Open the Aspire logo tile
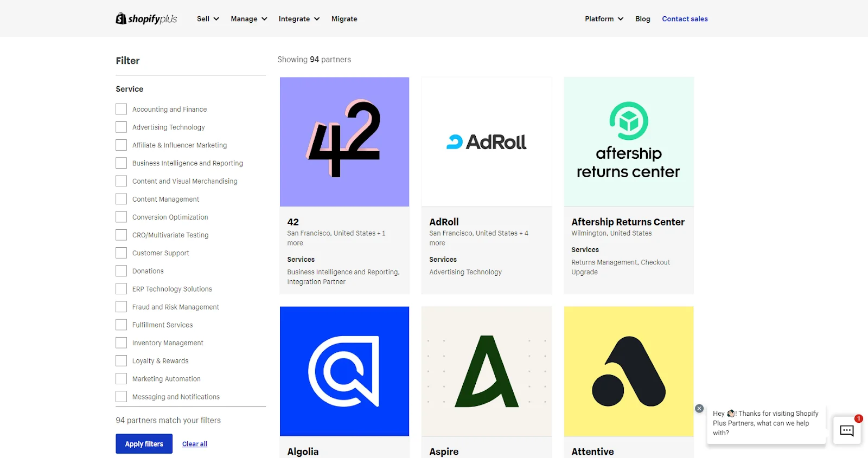The image size is (868, 458). (487, 371)
